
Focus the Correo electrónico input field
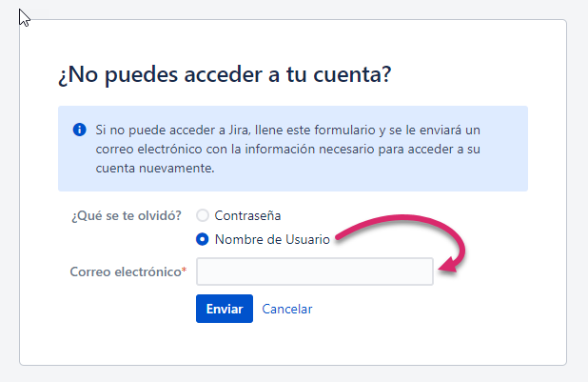[315, 271]
